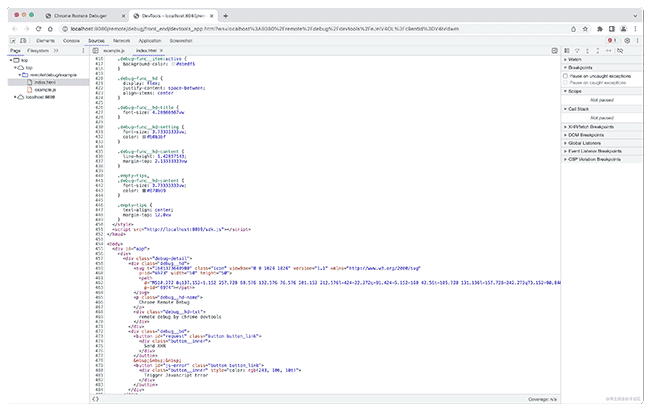Image resolution: width=650 pixels, height=404 pixels.
Task: Open navigator panel three-dot options
Action: [83, 51]
